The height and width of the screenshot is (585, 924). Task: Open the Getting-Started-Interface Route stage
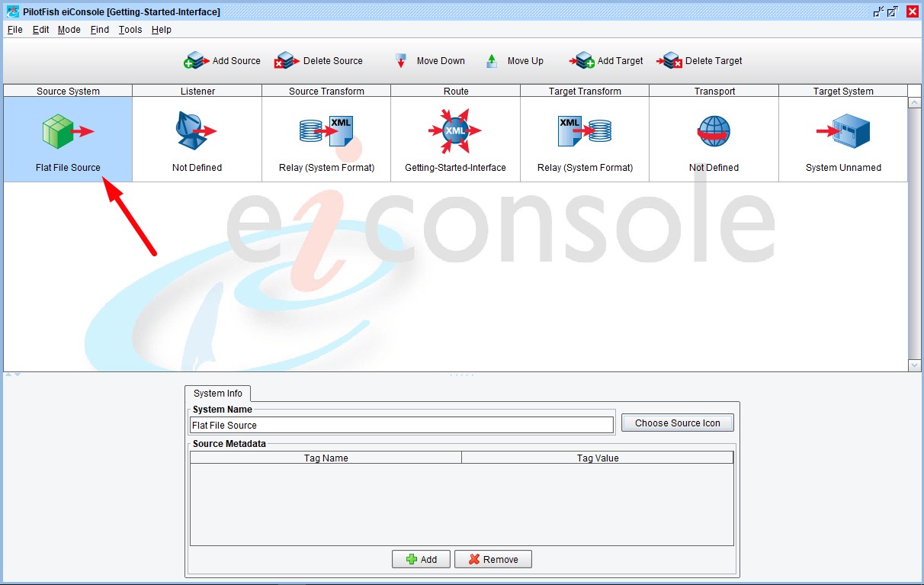[x=455, y=131]
